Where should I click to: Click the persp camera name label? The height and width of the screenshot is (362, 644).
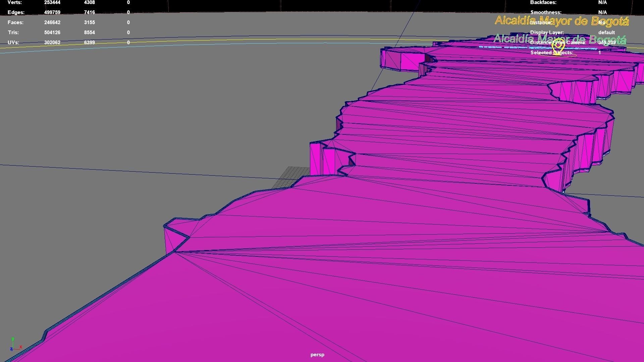317,355
